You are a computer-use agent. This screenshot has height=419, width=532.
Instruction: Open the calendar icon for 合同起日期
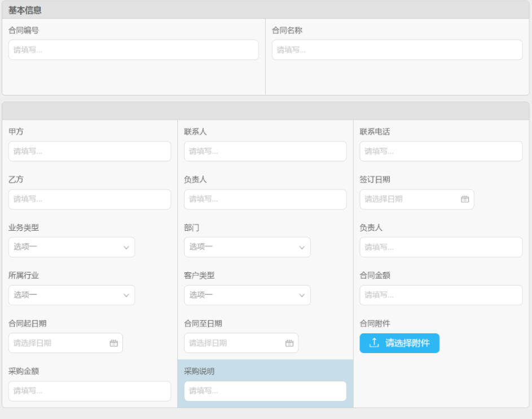[113, 343]
